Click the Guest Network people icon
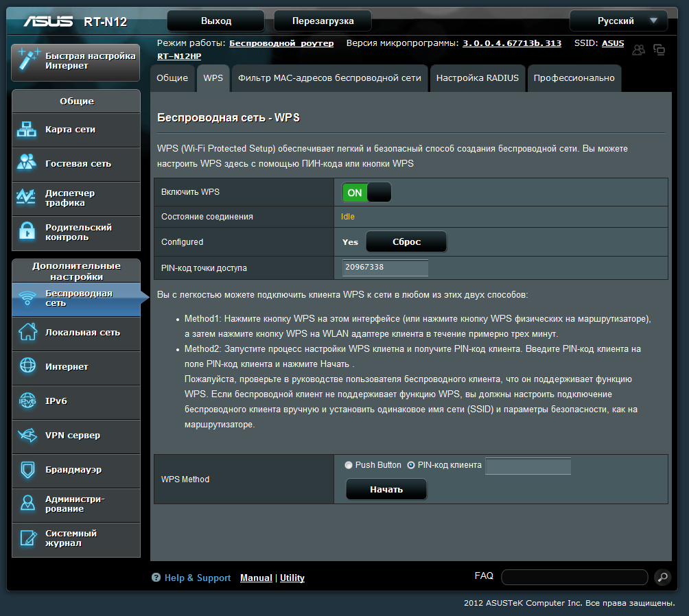 pyautogui.click(x=27, y=162)
